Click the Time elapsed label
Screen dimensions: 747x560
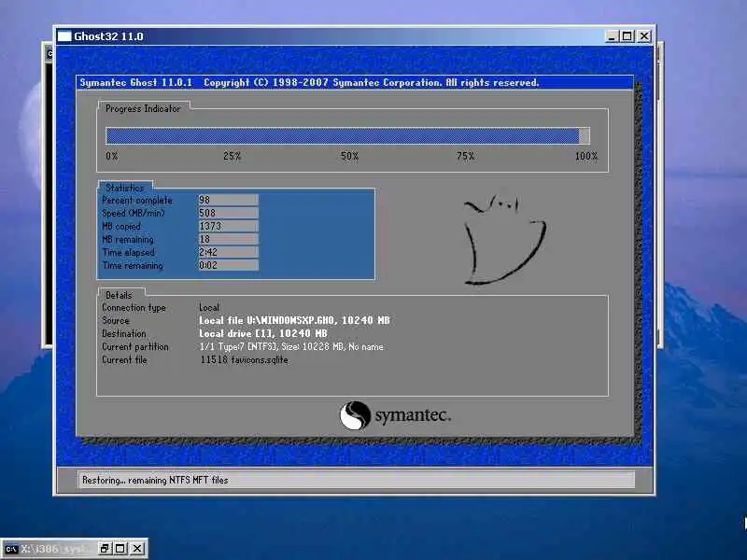click(x=128, y=253)
